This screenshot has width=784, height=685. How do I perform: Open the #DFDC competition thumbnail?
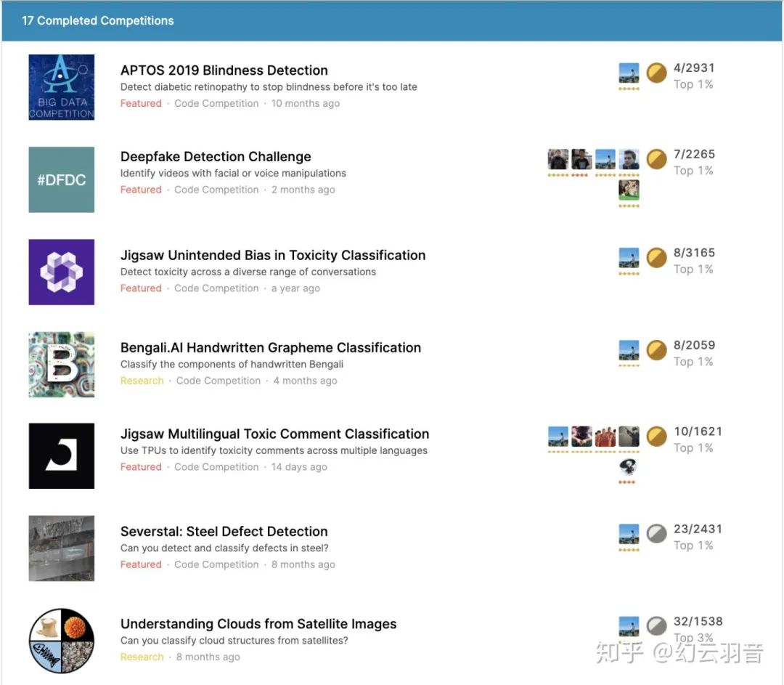62,179
